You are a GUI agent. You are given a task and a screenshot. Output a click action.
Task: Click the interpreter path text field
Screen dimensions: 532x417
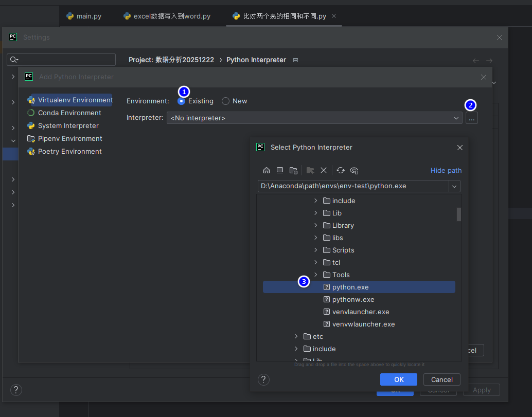(x=353, y=186)
